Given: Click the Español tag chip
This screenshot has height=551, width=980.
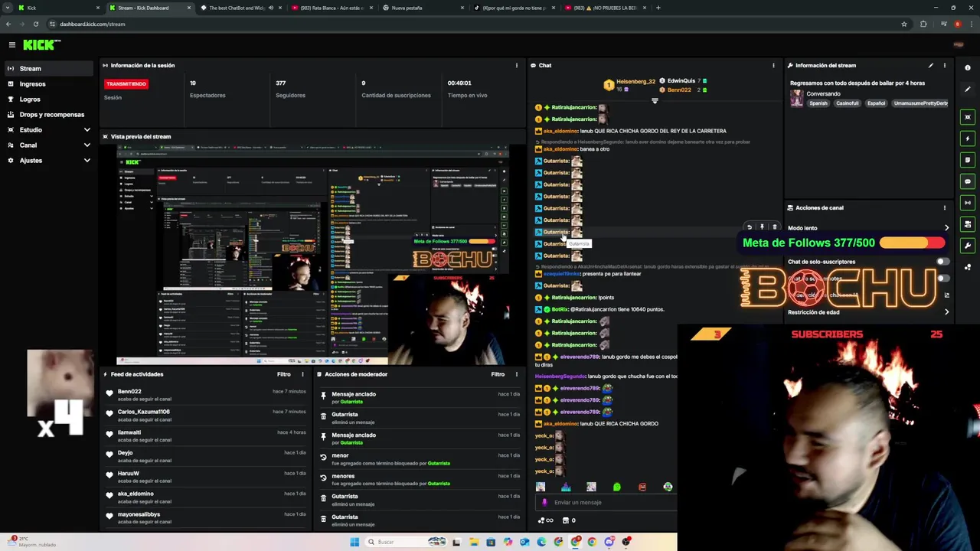Looking at the screenshot, I should coord(876,103).
